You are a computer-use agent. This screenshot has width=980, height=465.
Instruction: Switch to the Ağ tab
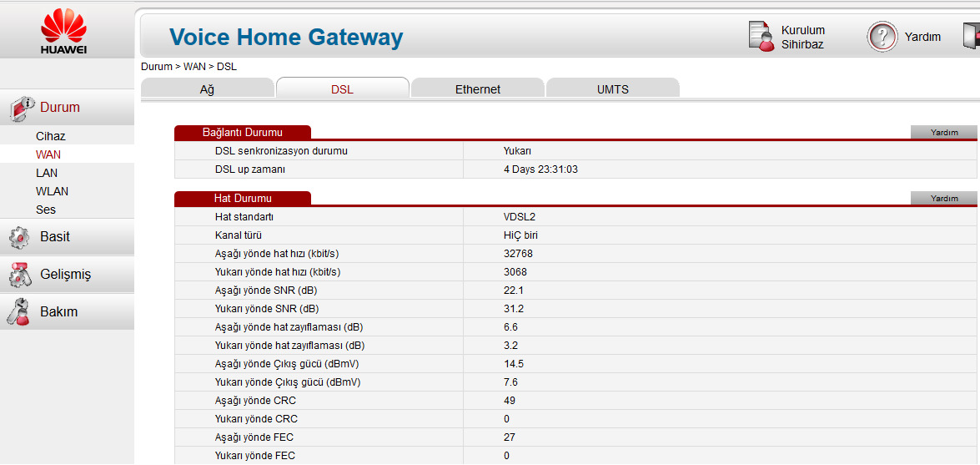(x=207, y=89)
